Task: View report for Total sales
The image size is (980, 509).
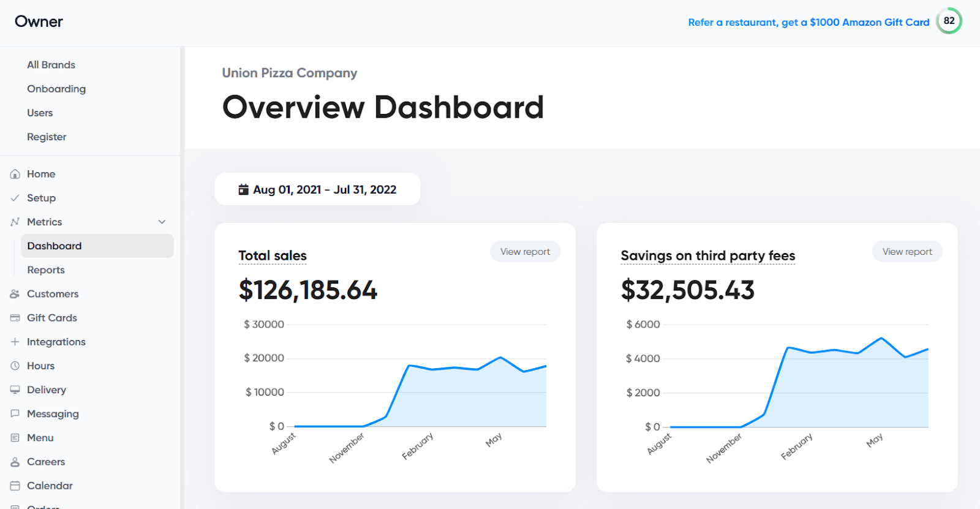Action: click(525, 251)
